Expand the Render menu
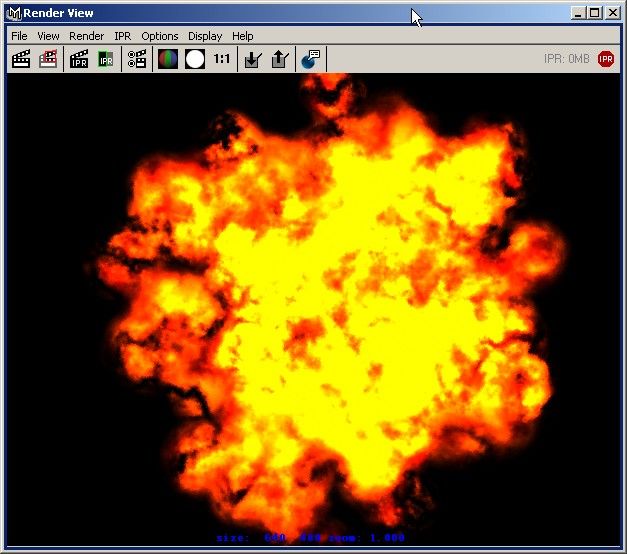627x554 pixels. [x=86, y=36]
